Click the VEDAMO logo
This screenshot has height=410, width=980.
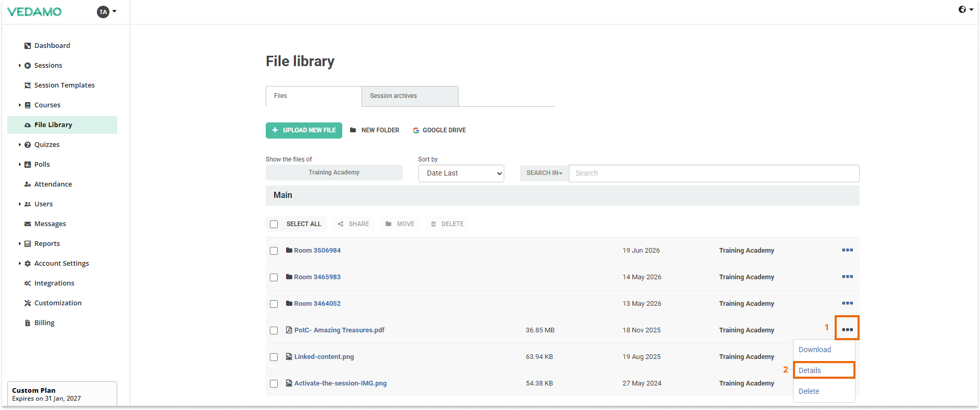pos(34,11)
